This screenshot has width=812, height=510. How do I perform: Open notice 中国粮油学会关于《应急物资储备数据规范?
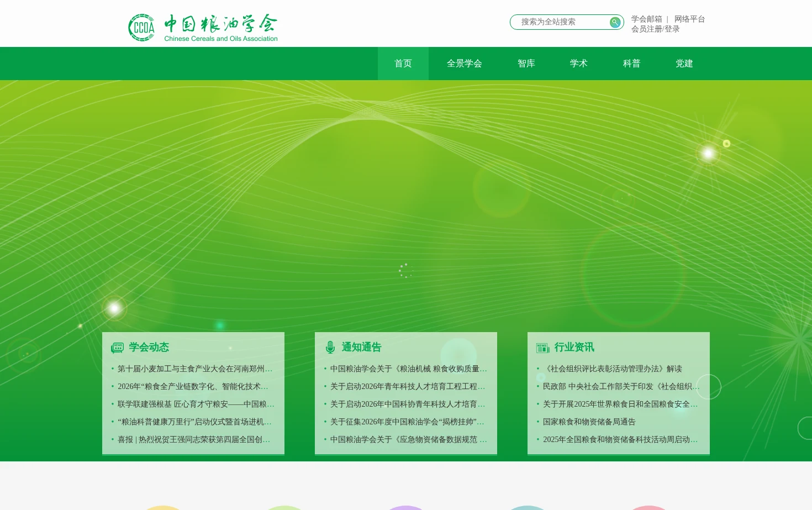409,439
